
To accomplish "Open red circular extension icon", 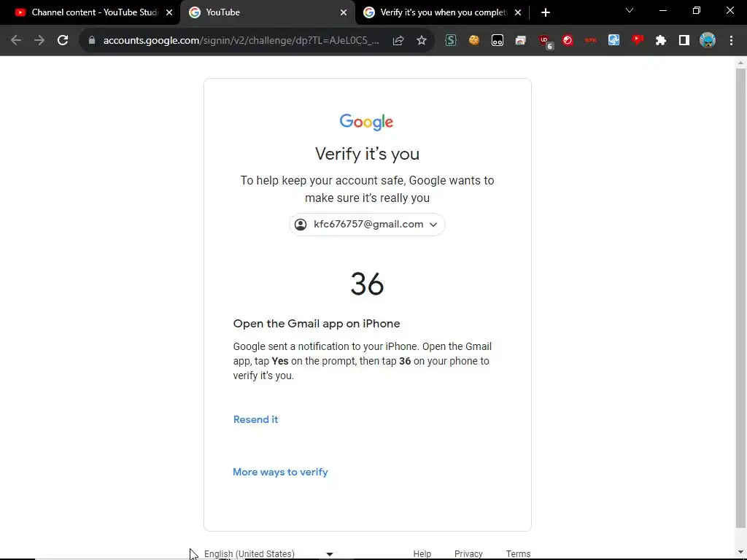I will (568, 41).
